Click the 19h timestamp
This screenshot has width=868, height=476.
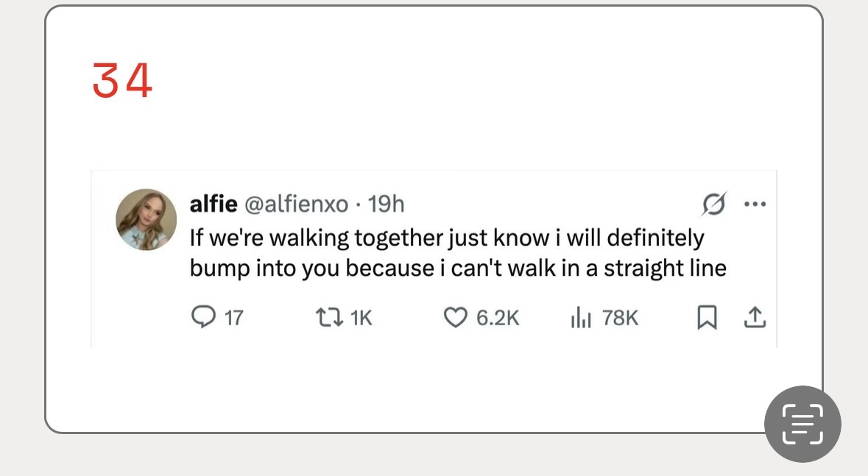coord(386,204)
